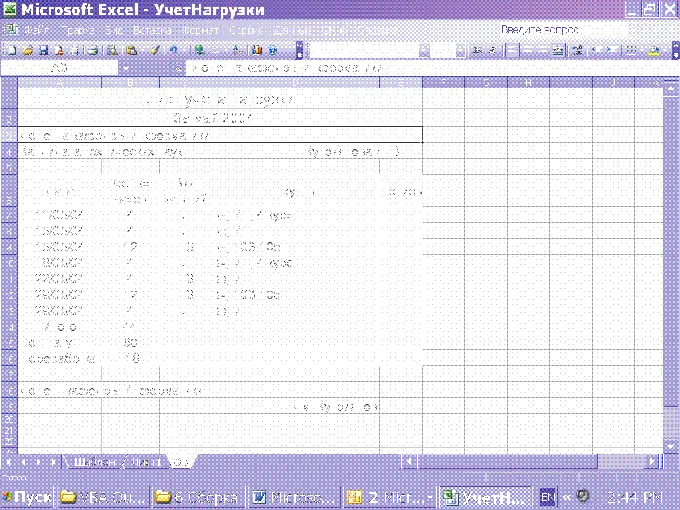Image resolution: width=680 pixels, height=510 pixels.
Task: Click the Undo arrow icon
Action: [x=173, y=51]
